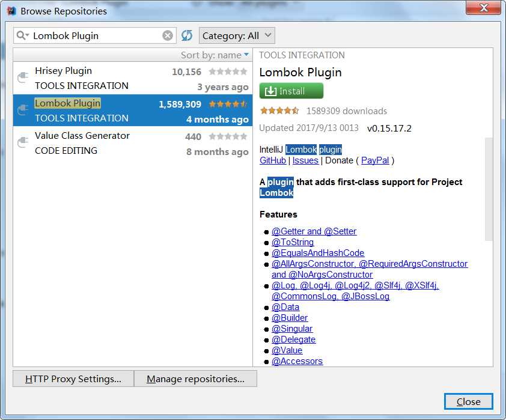The height and width of the screenshot is (420, 506).
Task: Click the 1,589,309 download count
Action: tap(180, 104)
